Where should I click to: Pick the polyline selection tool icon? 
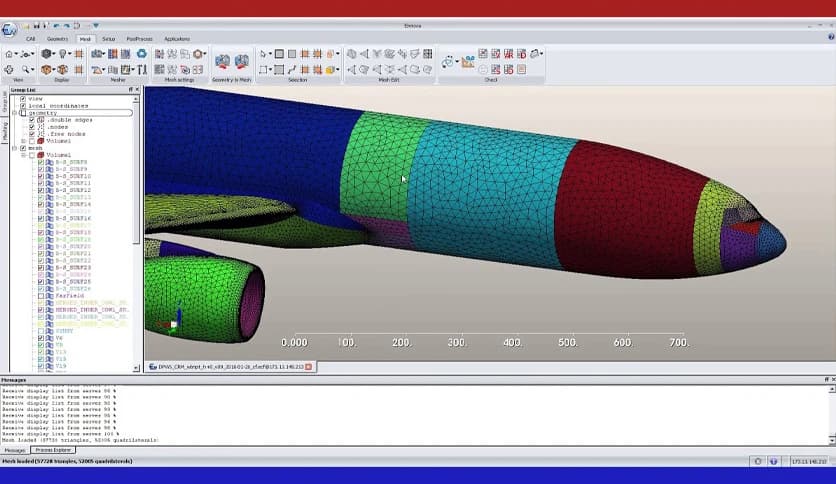292,69
